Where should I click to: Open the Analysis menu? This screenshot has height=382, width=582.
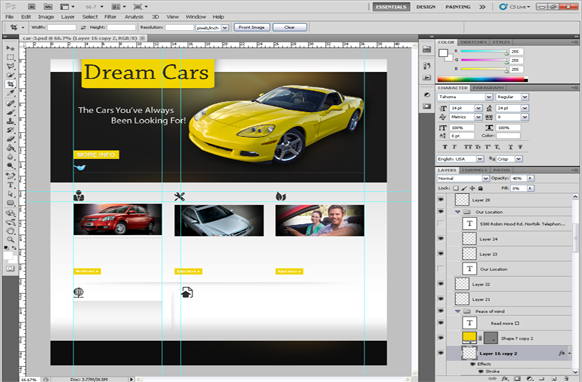(x=134, y=17)
